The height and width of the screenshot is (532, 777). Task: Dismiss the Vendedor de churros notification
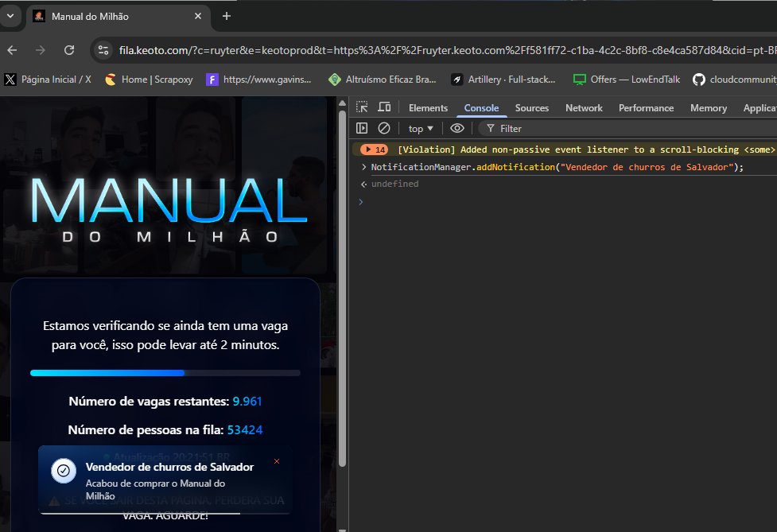tap(277, 461)
